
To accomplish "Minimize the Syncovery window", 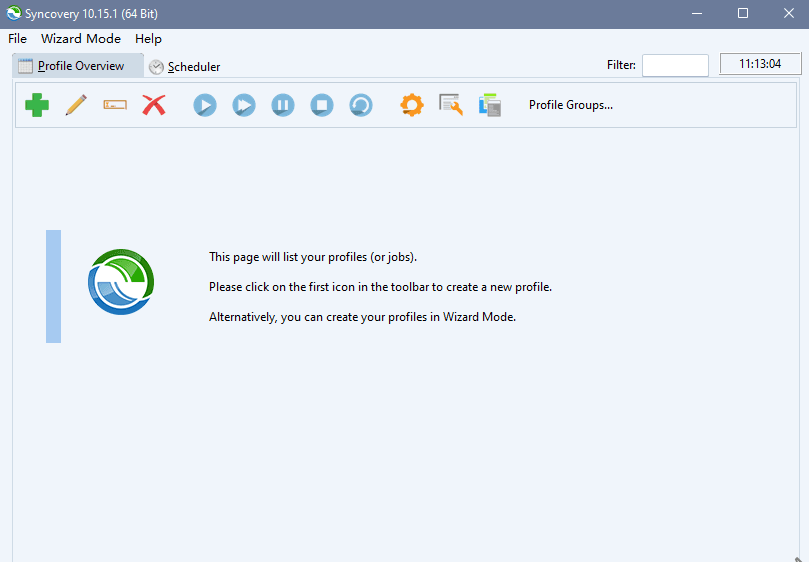I will (697, 13).
